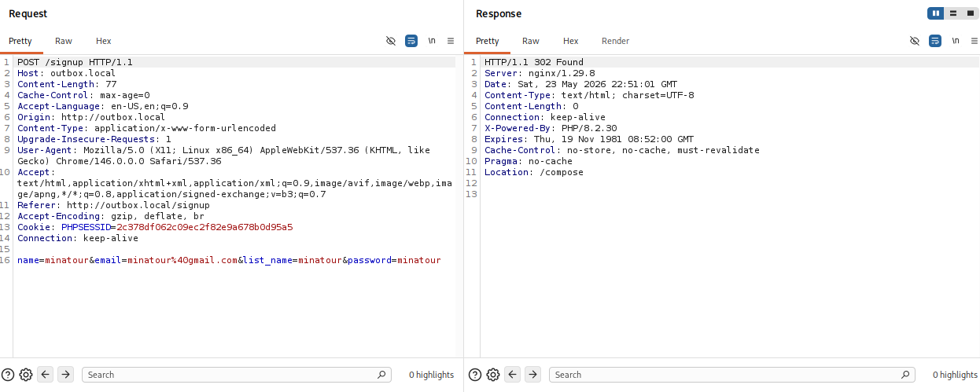The height and width of the screenshot is (392, 980).
Task: Go to previous match arrow in Response search
Action: pos(513,375)
